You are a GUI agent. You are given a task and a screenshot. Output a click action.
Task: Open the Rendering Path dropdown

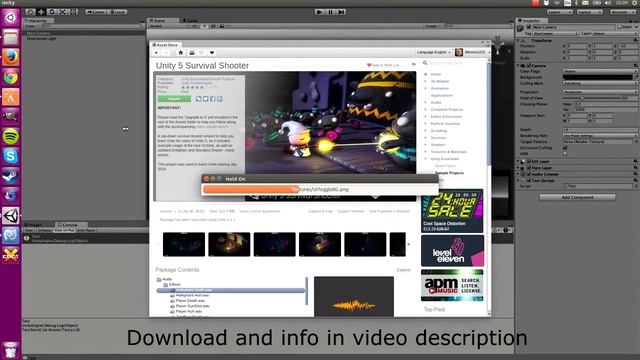tap(600, 135)
